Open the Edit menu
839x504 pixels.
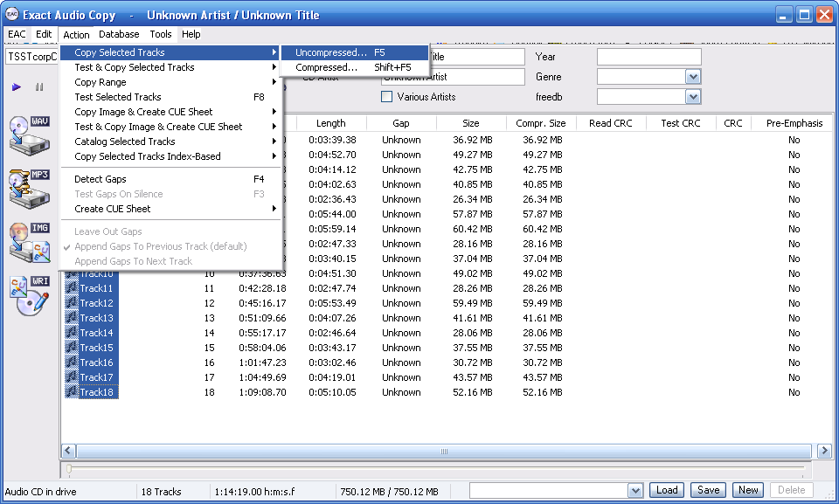click(44, 34)
